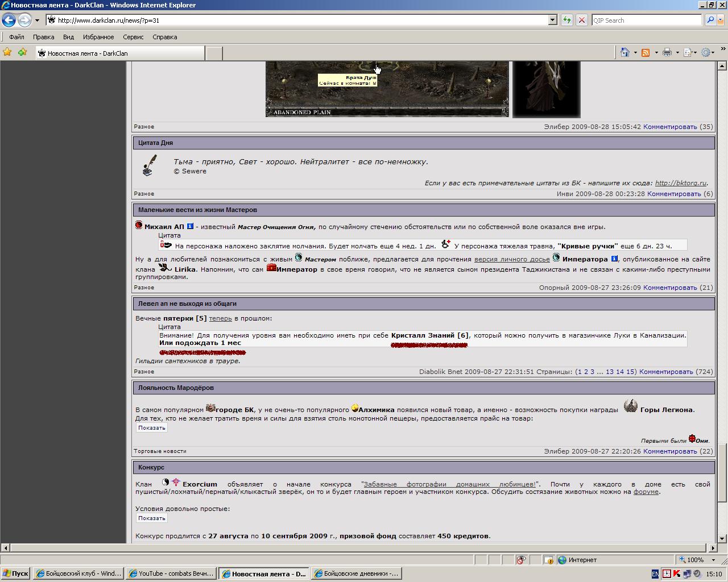
Task: Go to the Home page icon
Action: click(x=625, y=52)
